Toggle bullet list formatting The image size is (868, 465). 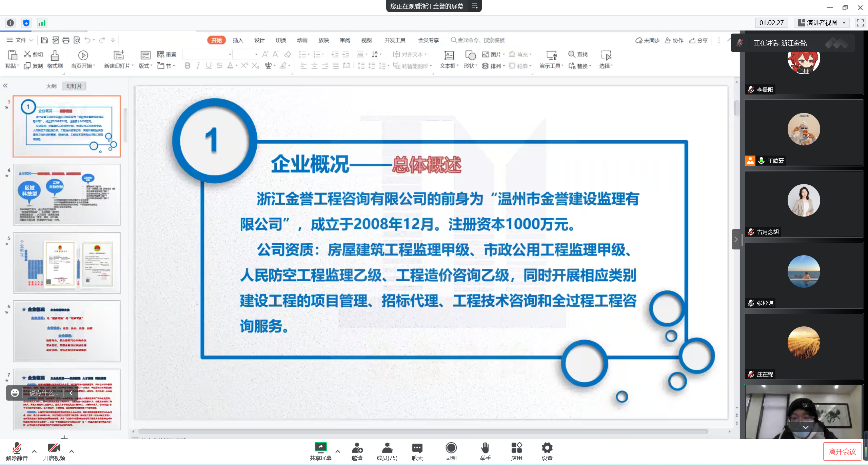302,54
